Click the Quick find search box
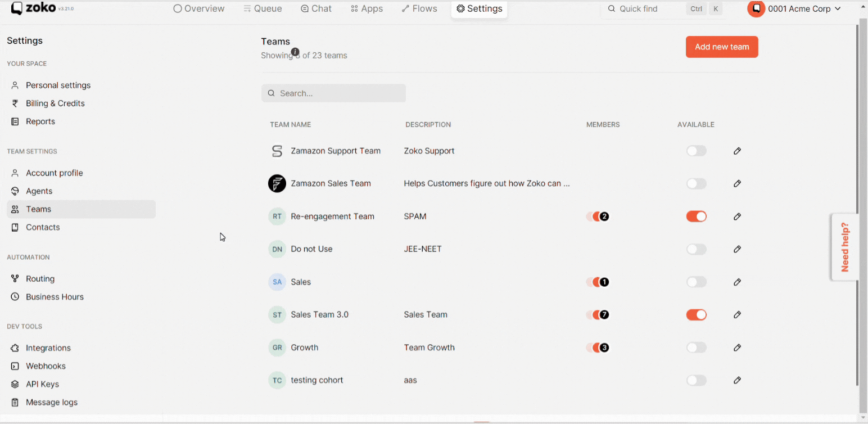The image size is (868, 424). click(663, 9)
